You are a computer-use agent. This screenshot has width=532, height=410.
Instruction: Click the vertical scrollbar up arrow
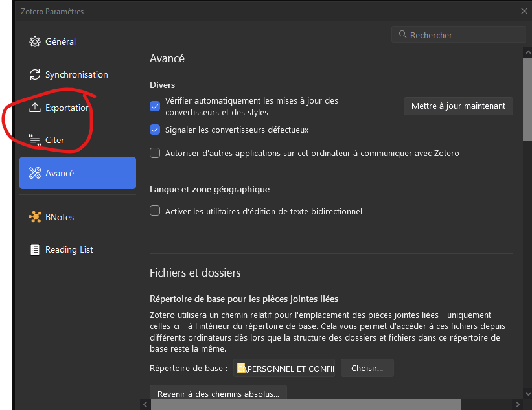click(x=528, y=52)
